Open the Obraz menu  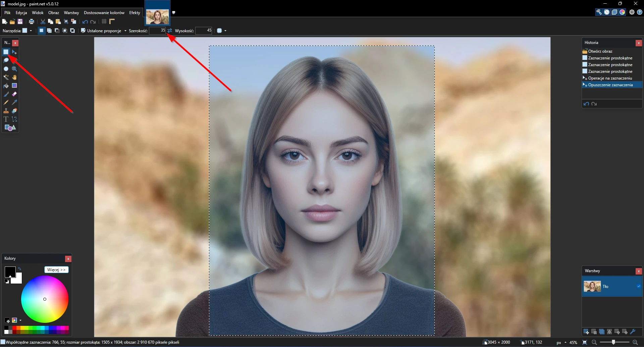coord(54,13)
